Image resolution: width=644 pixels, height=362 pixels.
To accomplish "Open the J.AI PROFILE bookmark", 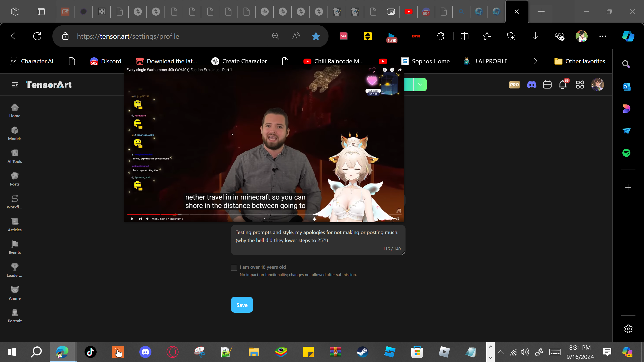I will click(486, 61).
